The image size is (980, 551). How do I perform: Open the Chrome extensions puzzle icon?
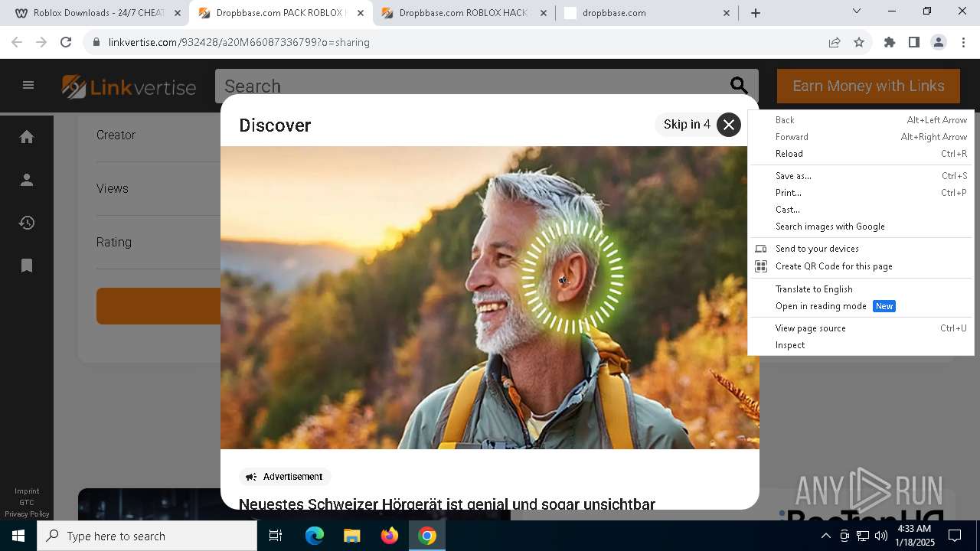(x=890, y=42)
